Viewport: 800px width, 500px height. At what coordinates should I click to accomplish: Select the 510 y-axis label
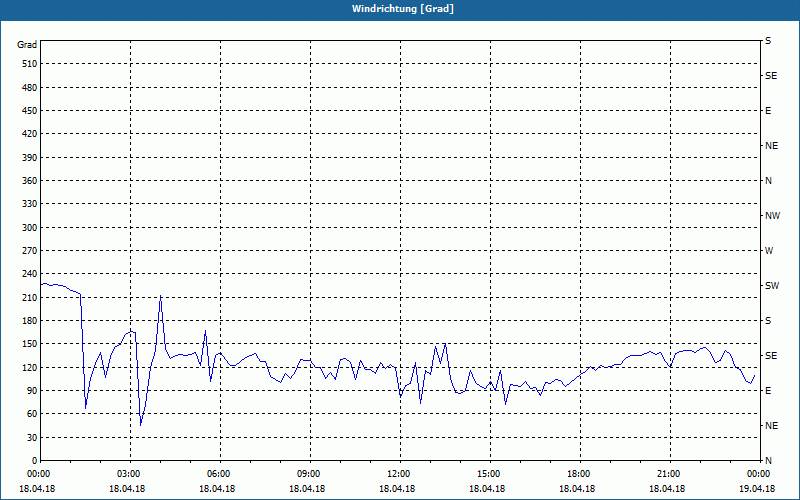pyautogui.click(x=30, y=64)
